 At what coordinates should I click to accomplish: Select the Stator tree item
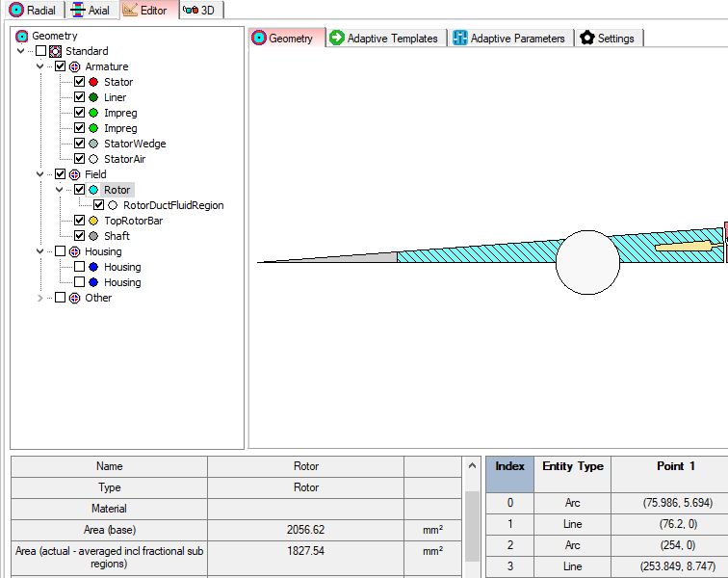point(118,82)
